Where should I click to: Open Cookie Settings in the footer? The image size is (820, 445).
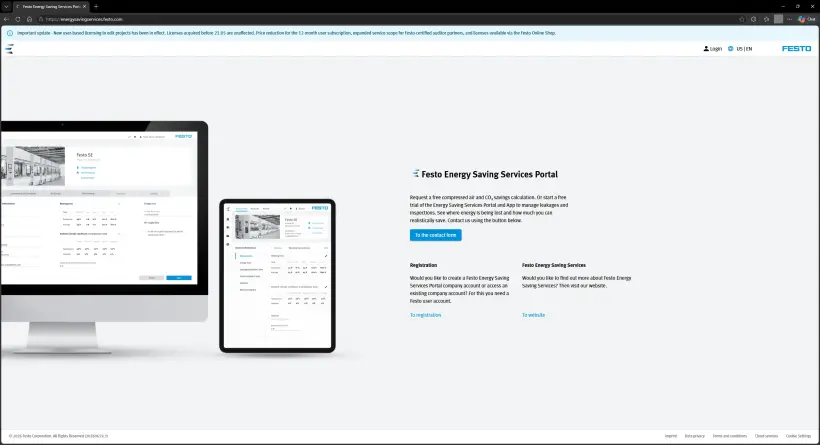tap(798, 436)
